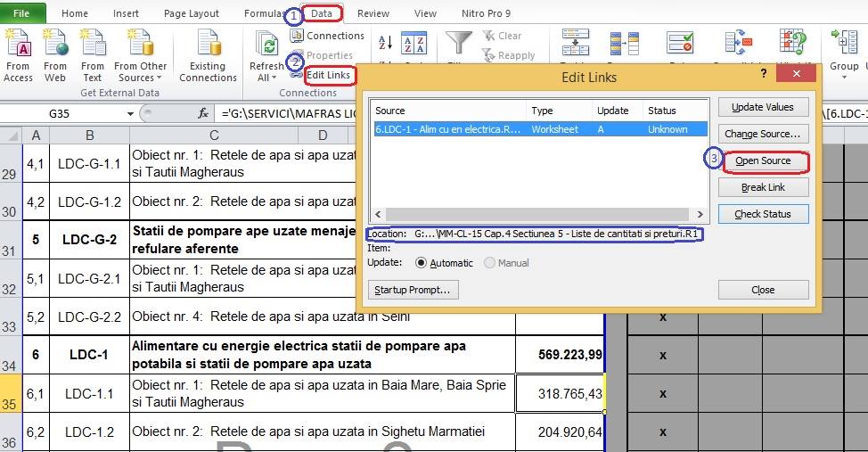Image resolution: width=868 pixels, height=452 pixels.
Task: Open Existing Connections
Action: pyautogui.click(x=209, y=55)
